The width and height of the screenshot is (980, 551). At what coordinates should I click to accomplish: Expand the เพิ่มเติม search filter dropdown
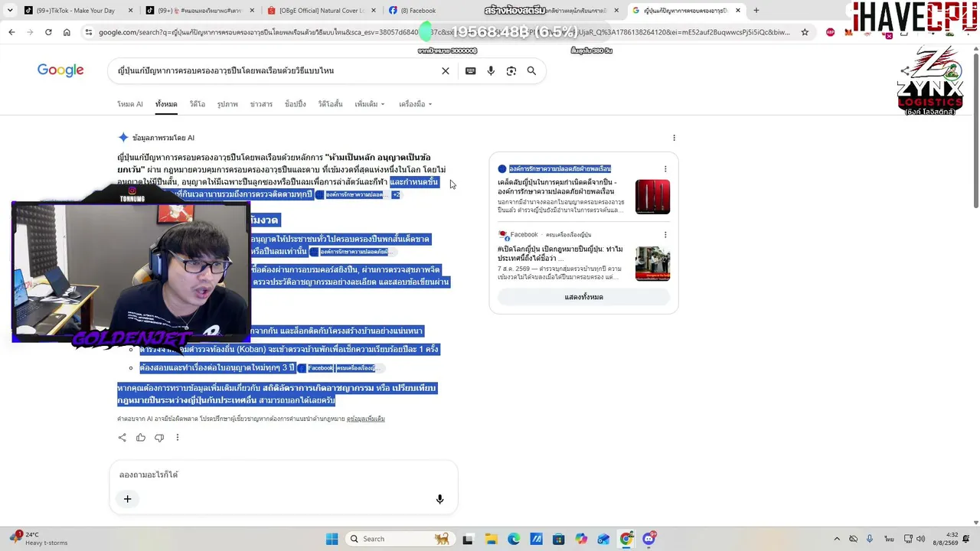pos(370,104)
